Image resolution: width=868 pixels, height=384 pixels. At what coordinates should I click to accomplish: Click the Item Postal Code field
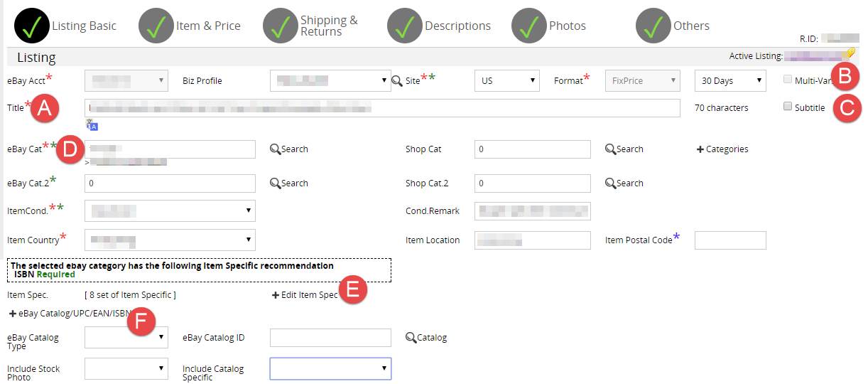730,240
